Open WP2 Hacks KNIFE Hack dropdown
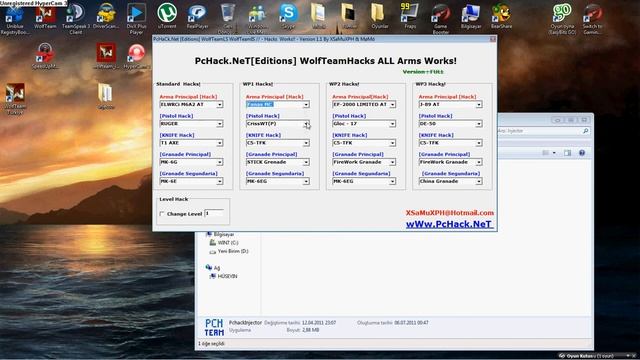 [x=393, y=143]
